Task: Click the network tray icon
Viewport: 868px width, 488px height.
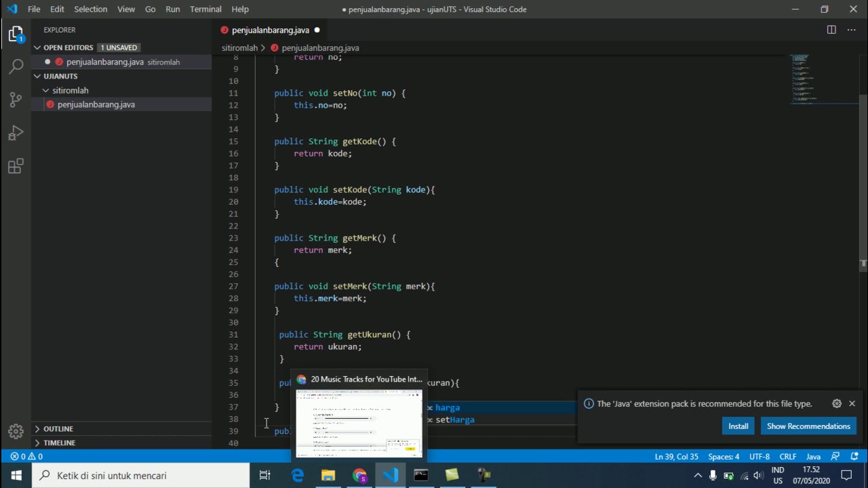Action: click(x=745, y=476)
